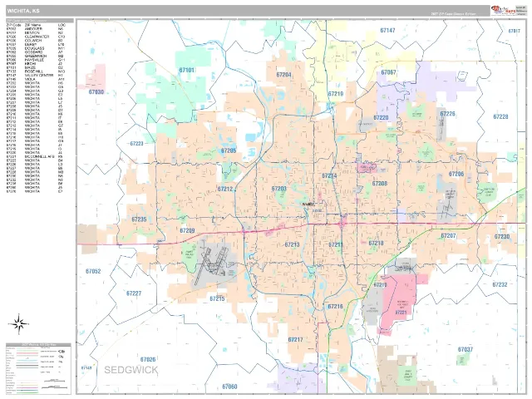Screen dimensions: 532x399
Task: Click the 'ZIP Name' column header
Action: pos(32,25)
